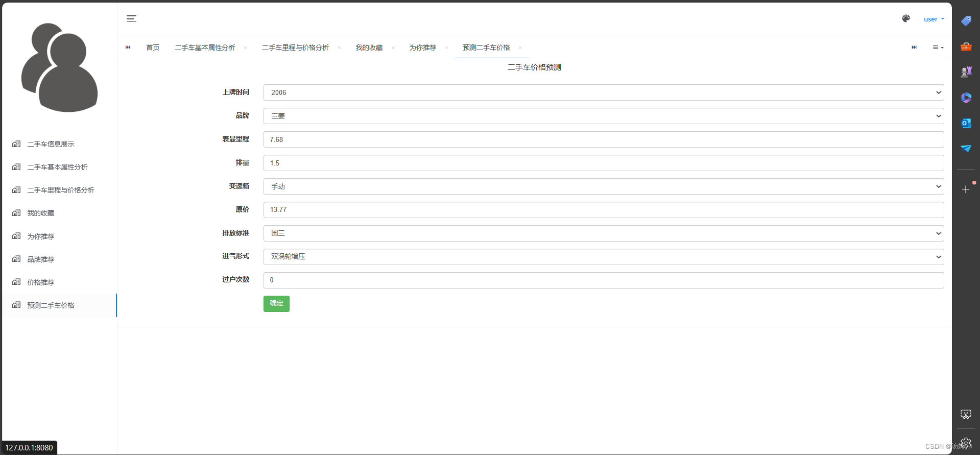Viewport: 980px width, 455px height.
Task: Click the plus icon to add sidebar app
Action: tap(966, 189)
